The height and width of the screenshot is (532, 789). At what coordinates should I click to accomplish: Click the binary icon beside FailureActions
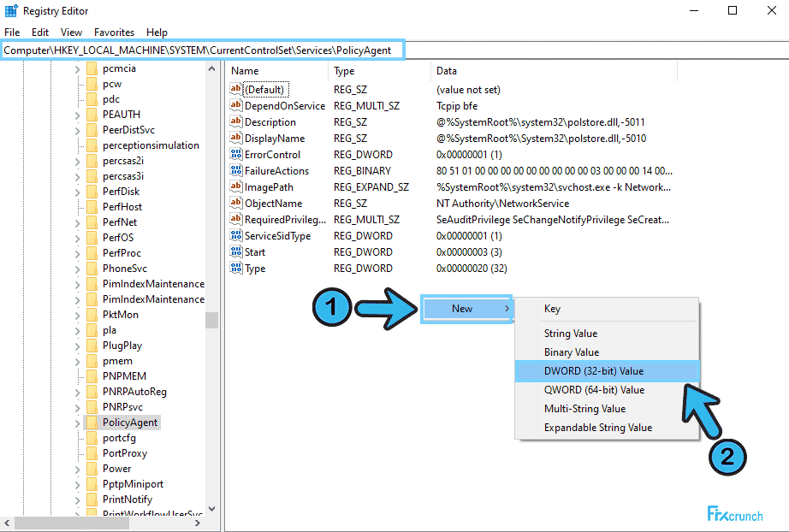click(235, 170)
